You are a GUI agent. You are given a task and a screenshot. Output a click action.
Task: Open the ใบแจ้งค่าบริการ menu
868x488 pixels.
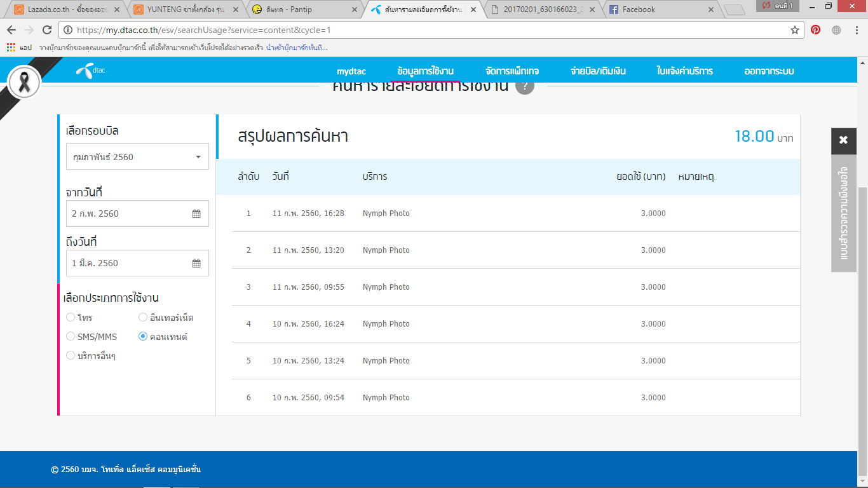pos(684,71)
